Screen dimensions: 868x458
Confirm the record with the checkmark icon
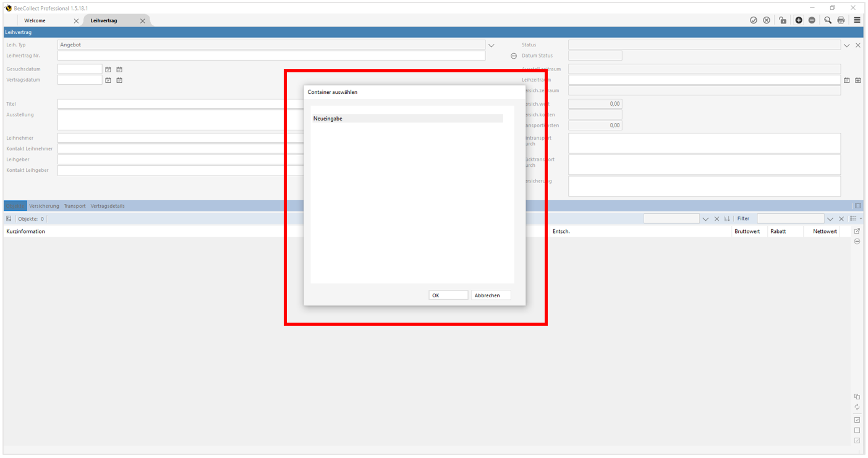tap(753, 20)
